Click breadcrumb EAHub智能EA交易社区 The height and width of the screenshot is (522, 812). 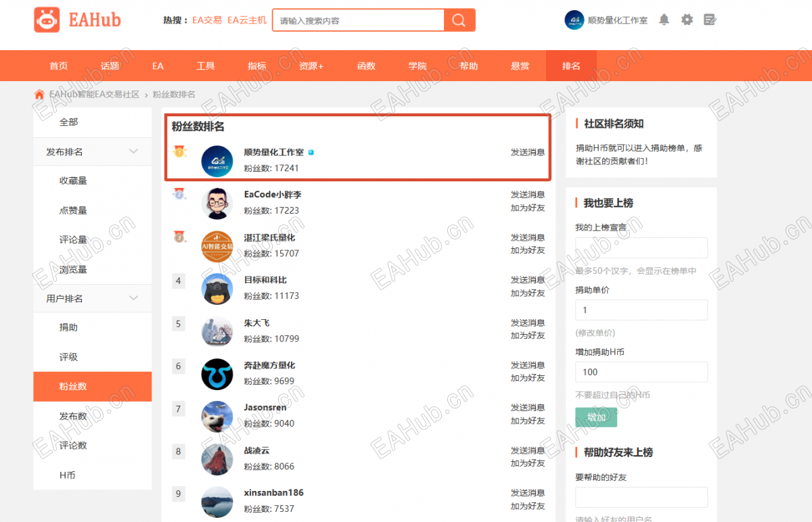click(95, 94)
